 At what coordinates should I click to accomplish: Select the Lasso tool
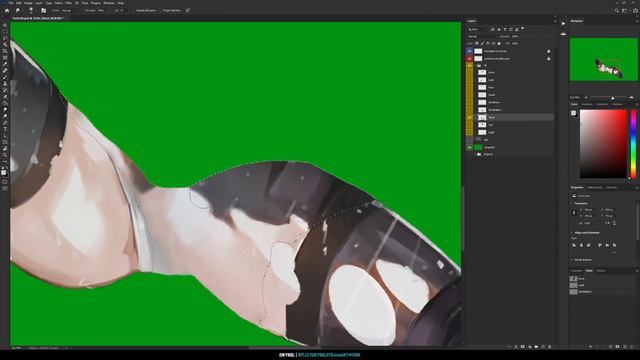(5, 38)
